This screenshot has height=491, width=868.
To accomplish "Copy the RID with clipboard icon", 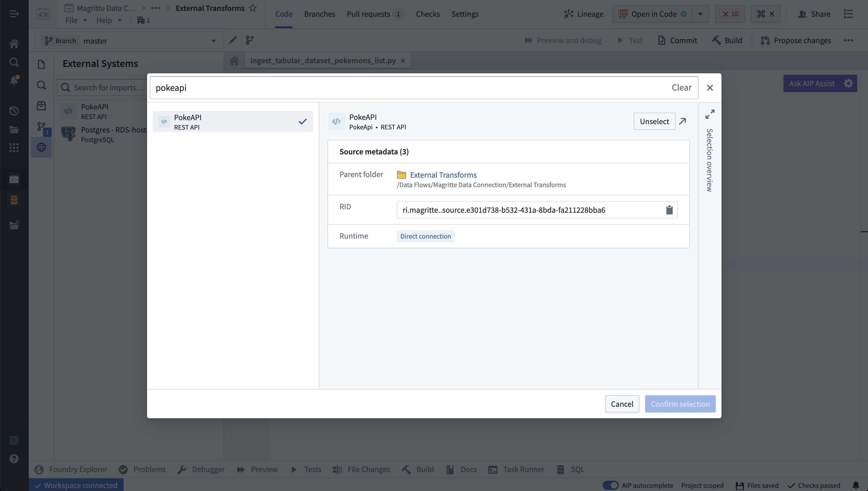I will 669,210.
